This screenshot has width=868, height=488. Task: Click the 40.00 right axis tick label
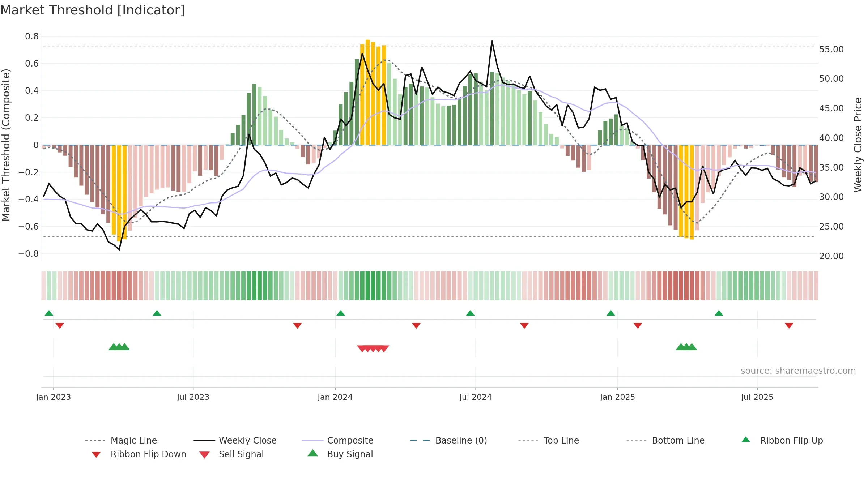click(831, 138)
